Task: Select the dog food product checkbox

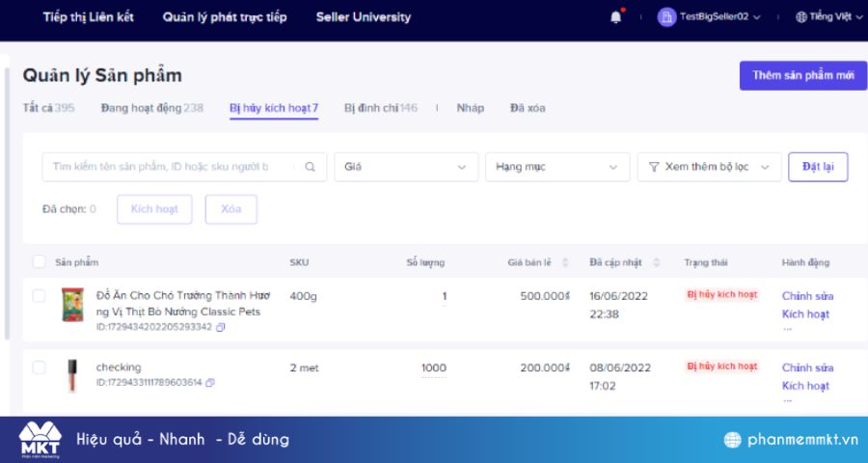Action: coord(39,295)
